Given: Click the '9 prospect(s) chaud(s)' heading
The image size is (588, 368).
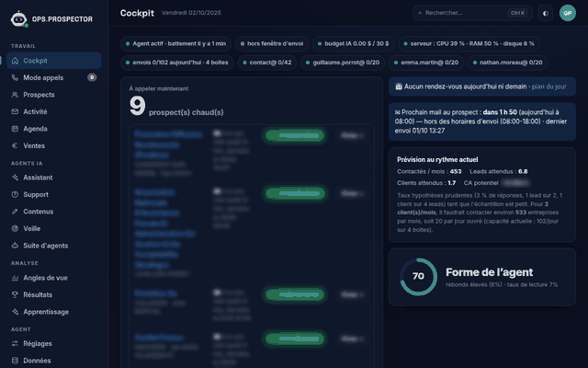Looking at the screenshot, I should coord(176,107).
